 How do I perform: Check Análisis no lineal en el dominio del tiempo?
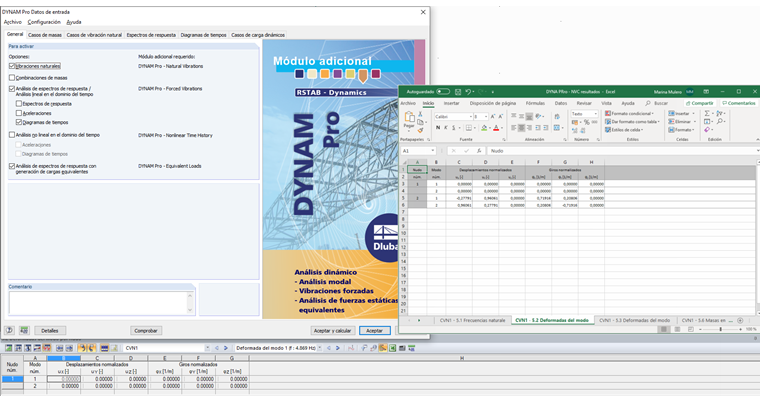click(x=12, y=135)
